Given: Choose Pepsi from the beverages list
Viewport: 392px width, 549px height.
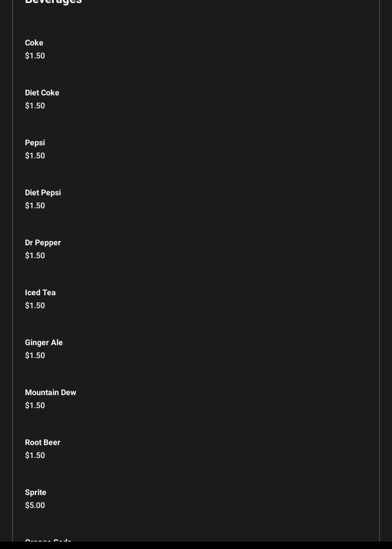Looking at the screenshot, I should tap(35, 143).
